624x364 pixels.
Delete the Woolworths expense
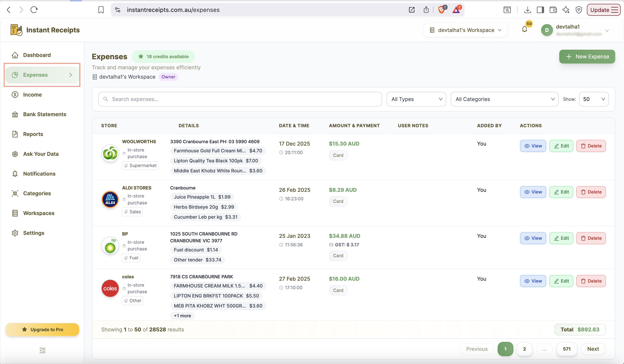(591, 146)
